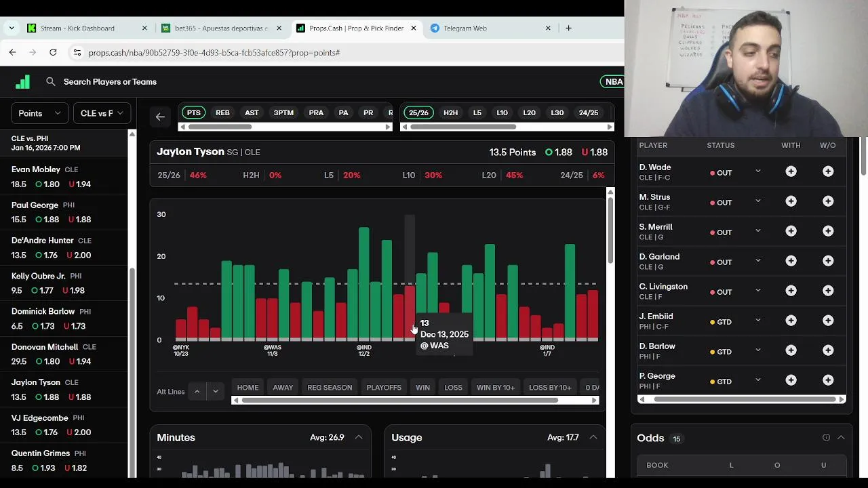Reload the page with refresh icon
The height and width of the screenshot is (488, 868).
click(53, 52)
